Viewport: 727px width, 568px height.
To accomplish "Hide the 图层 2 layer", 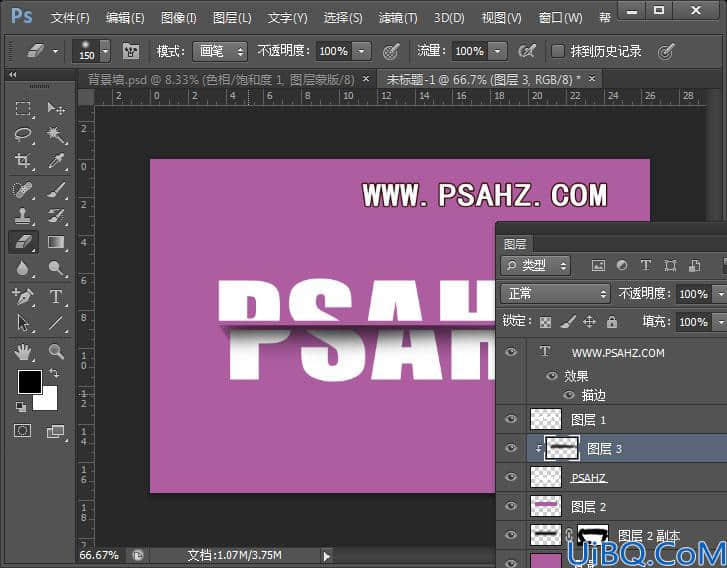I will [x=511, y=505].
